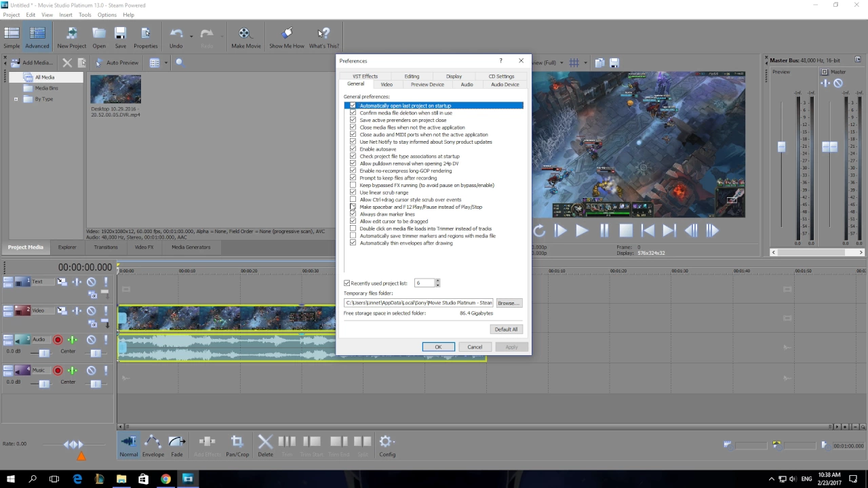This screenshot has width=868, height=488.
Task: Select the Advanced mode icon
Action: 37,37
